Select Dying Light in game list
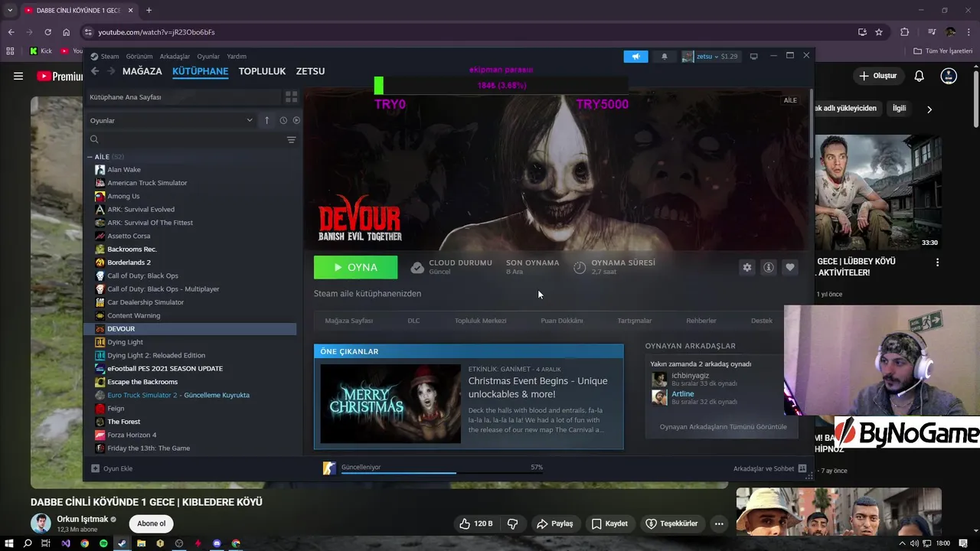The width and height of the screenshot is (980, 551). pyautogui.click(x=125, y=342)
